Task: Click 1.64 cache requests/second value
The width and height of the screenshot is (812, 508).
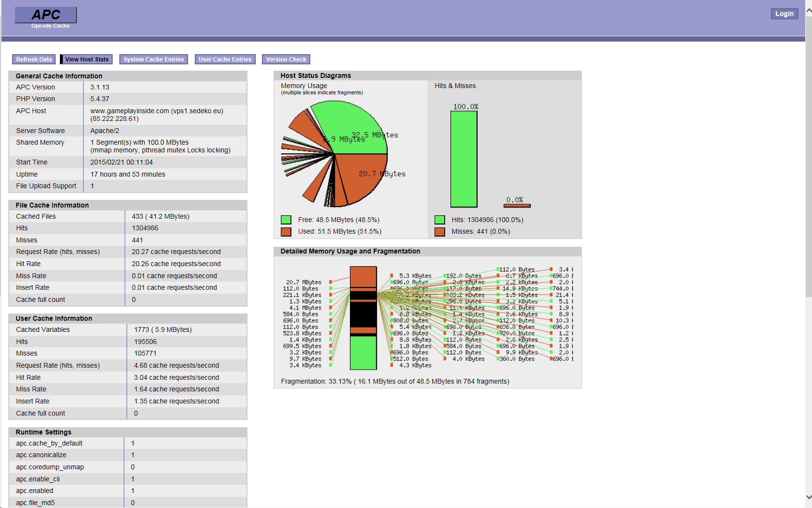Action: click(x=177, y=389)
